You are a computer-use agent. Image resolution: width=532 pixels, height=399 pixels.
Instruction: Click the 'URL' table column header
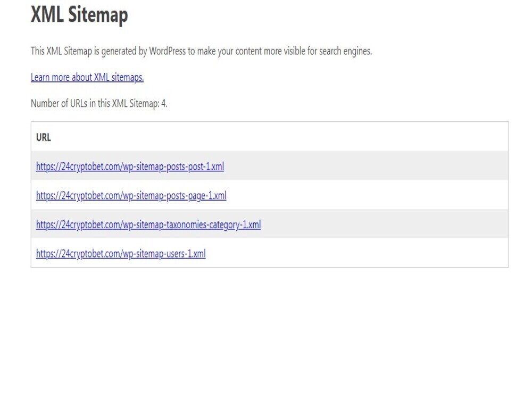pyautogui.click(x=44, y=137)
